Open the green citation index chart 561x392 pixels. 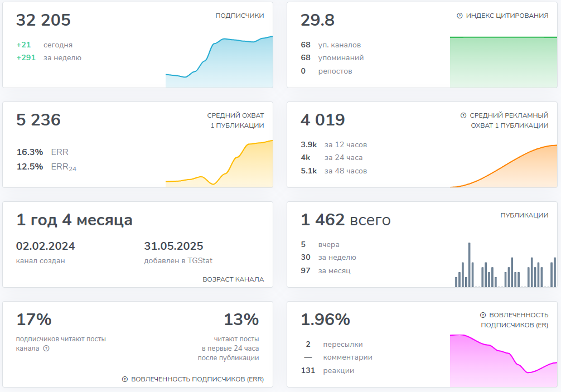pyautogui.click(x=504, y=62)
